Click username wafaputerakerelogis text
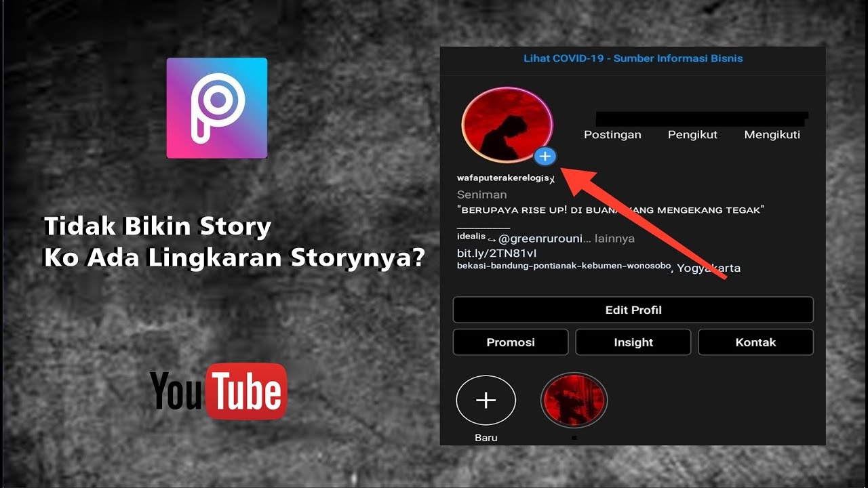The width and height of the screenshot is (868, 488). click(x=503, y=178)
